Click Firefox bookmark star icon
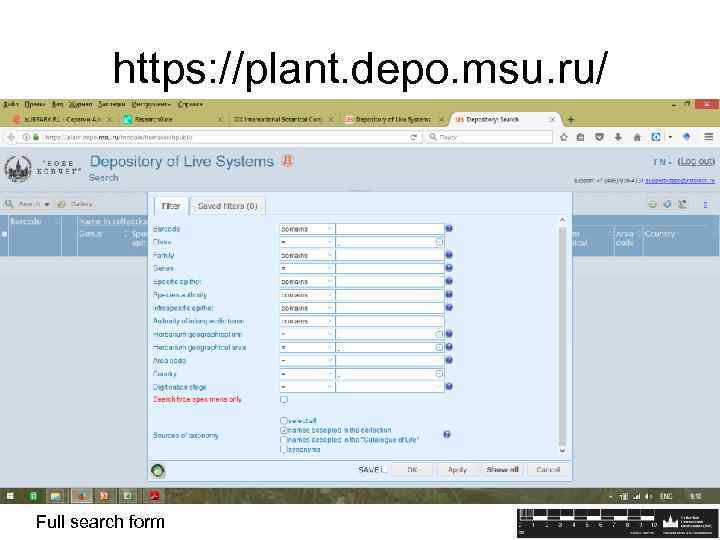This screenshot has width=720, height=540. 564,137
